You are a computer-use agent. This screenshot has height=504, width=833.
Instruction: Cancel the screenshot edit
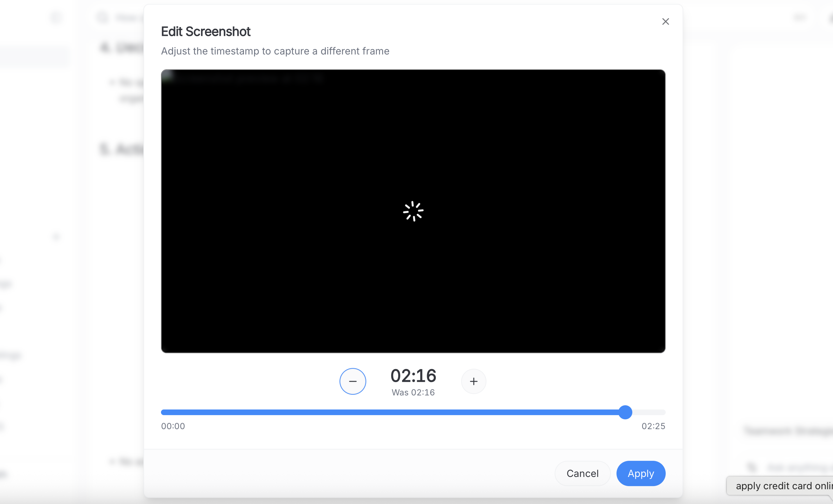pos(582,473)
